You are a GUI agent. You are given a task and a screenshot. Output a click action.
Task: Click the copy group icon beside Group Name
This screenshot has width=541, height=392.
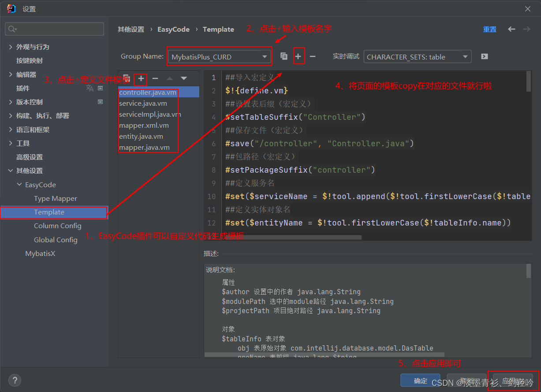(284, 56)
